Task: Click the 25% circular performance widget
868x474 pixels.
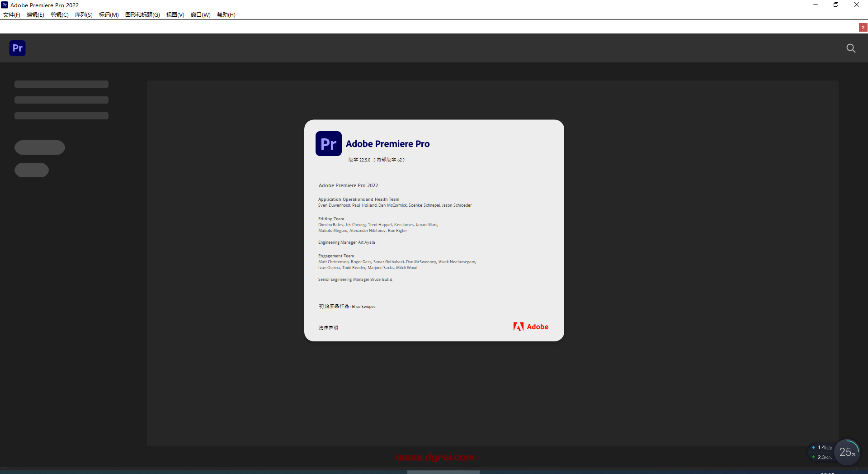Action: [847, 452]
